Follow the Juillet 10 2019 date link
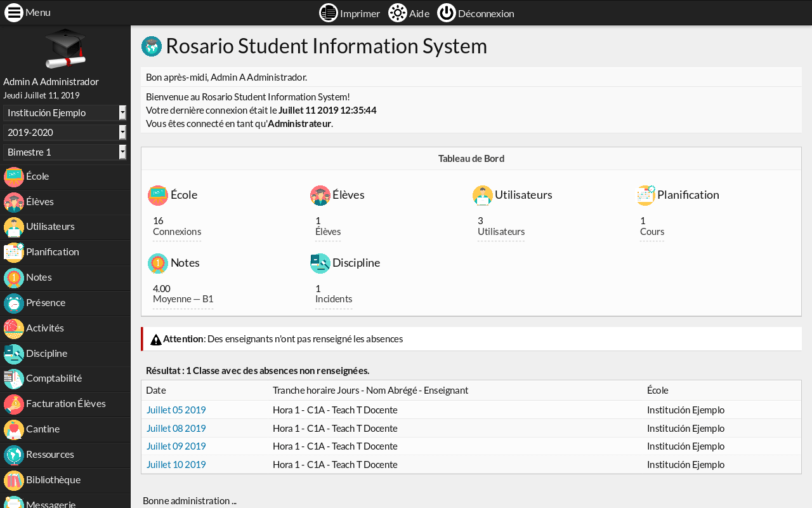The height and width of the screenshot is (508, 812). 176,465
